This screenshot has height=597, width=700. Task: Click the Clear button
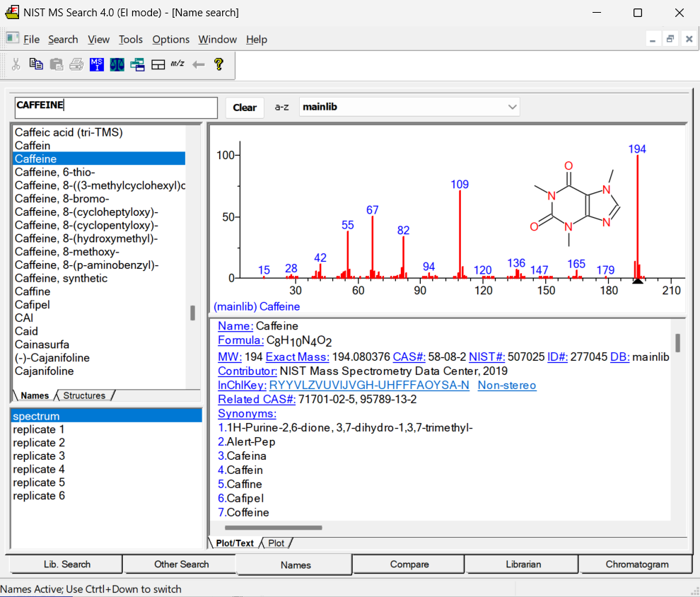tap(245, 108)
